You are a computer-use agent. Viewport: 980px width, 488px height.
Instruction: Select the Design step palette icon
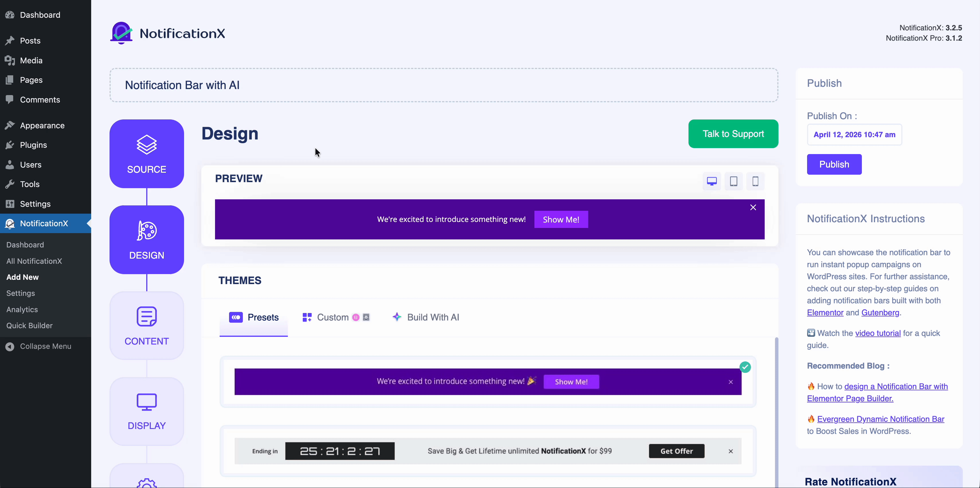[147, 231]
